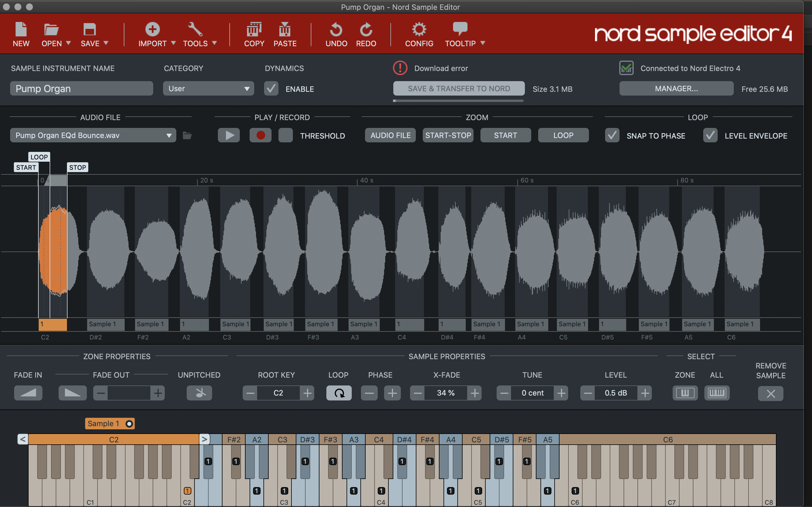Zoom to AUDIO FILE
The width and height of the screenshot is (812, 507).
point(390,135)
